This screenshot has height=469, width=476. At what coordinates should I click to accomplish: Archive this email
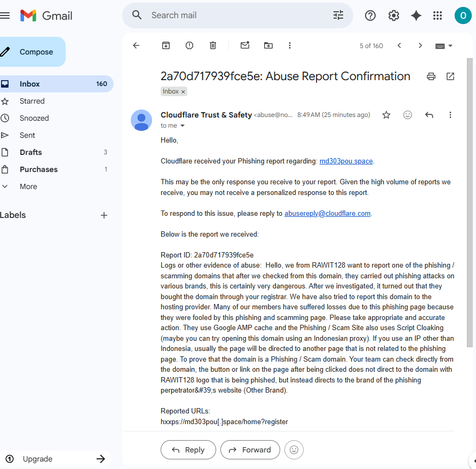[166, 45]
